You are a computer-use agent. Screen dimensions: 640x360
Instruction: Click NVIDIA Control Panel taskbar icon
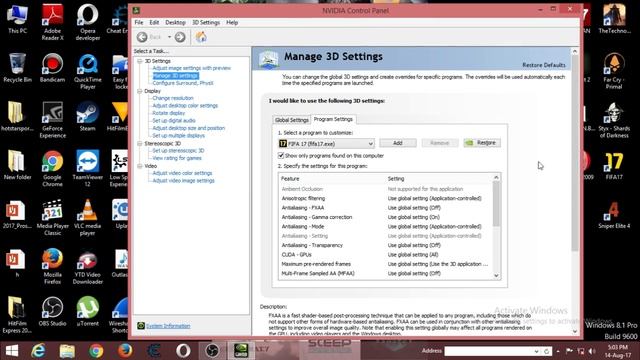point(241,351)
